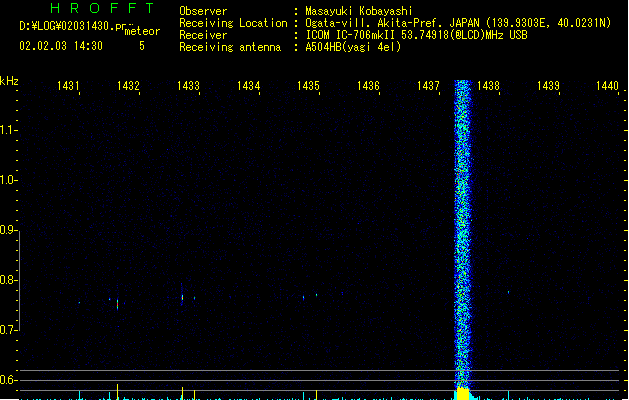The width and height of the screenshot is (629, 400).
Task: Click the Observer field label
Action: tap(203, 11)
